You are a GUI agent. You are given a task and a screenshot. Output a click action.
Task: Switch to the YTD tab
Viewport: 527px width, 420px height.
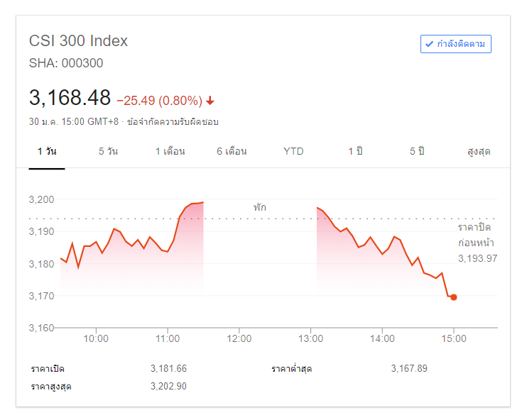coord(293,151)
